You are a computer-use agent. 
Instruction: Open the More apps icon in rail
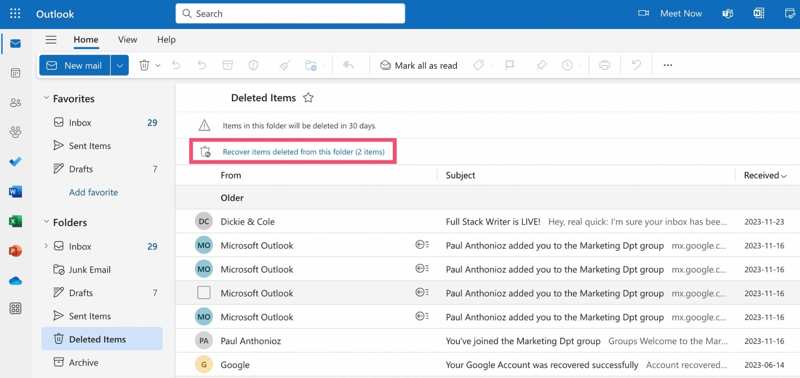coord(15,309)
